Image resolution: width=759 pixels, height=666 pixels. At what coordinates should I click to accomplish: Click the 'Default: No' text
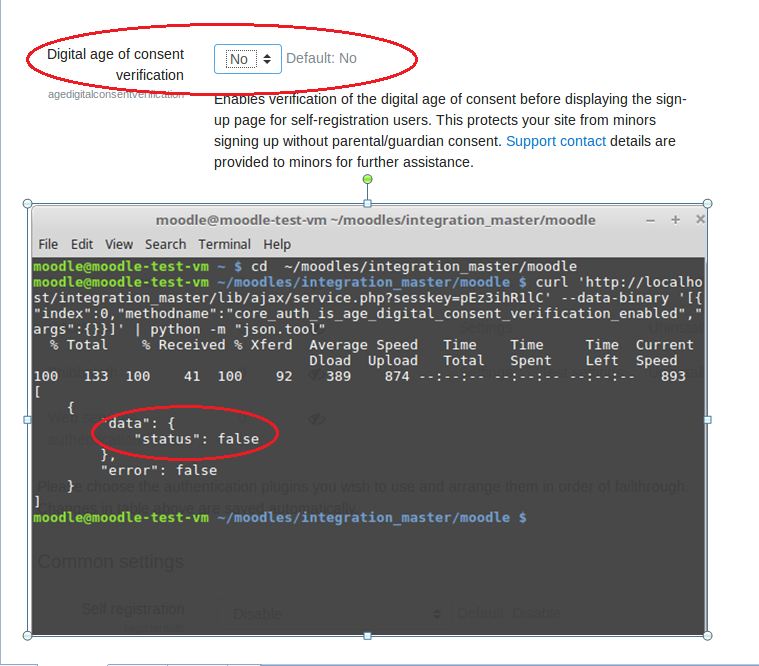[321, 59]
